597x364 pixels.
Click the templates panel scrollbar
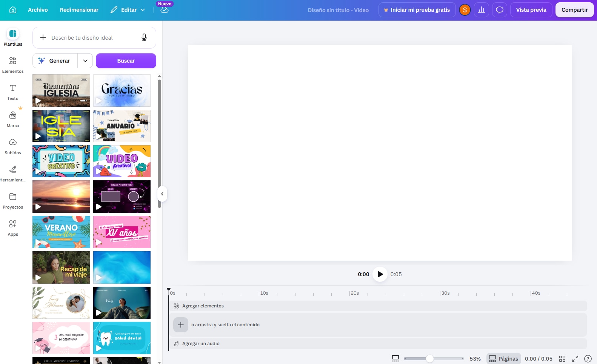pos(159,143)
